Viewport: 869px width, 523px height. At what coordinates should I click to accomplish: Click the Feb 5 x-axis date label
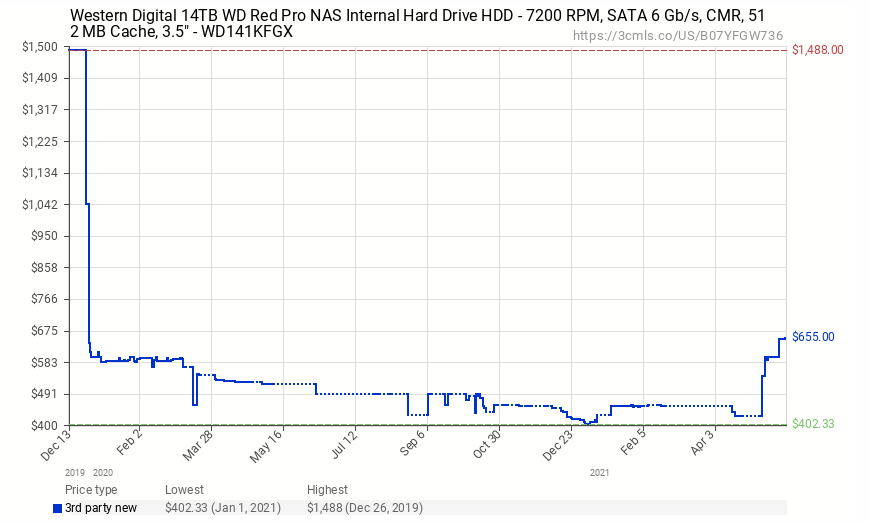click(x=635, y=442)
